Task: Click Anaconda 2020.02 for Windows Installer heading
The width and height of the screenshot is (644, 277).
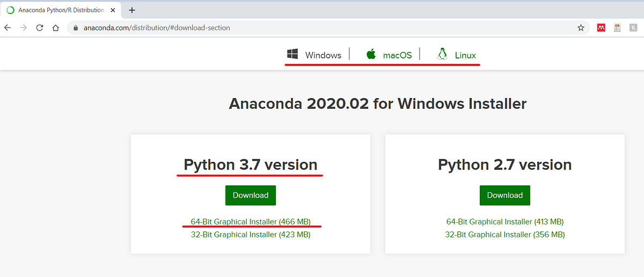Action: click(x=378, y=103)
